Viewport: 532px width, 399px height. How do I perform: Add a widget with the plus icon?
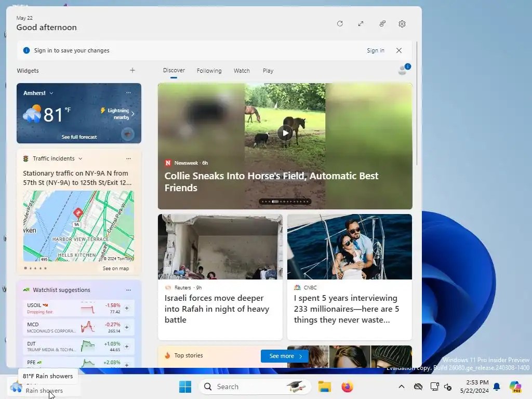point(132,70)
